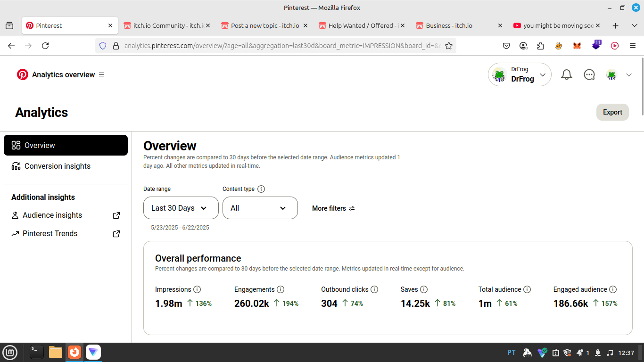Switch to the itch.io Community tab
The image size is (644, 362).
click(167, 25)
